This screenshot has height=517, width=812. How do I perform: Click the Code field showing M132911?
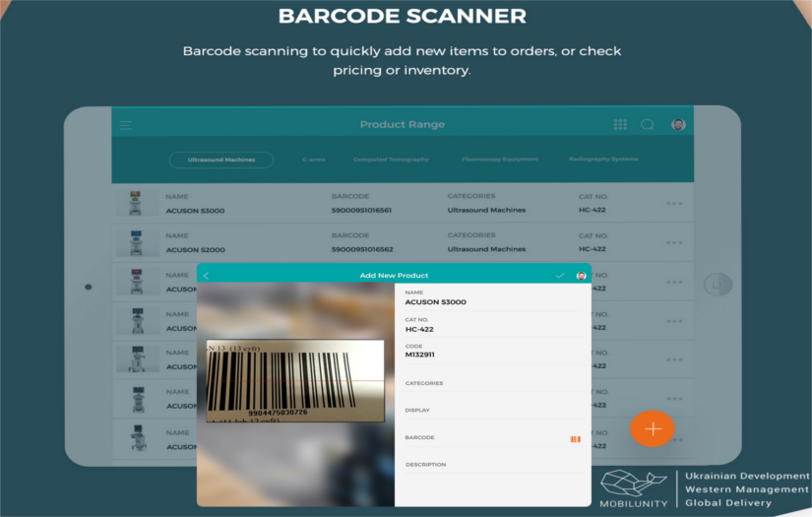click(493, 351)
